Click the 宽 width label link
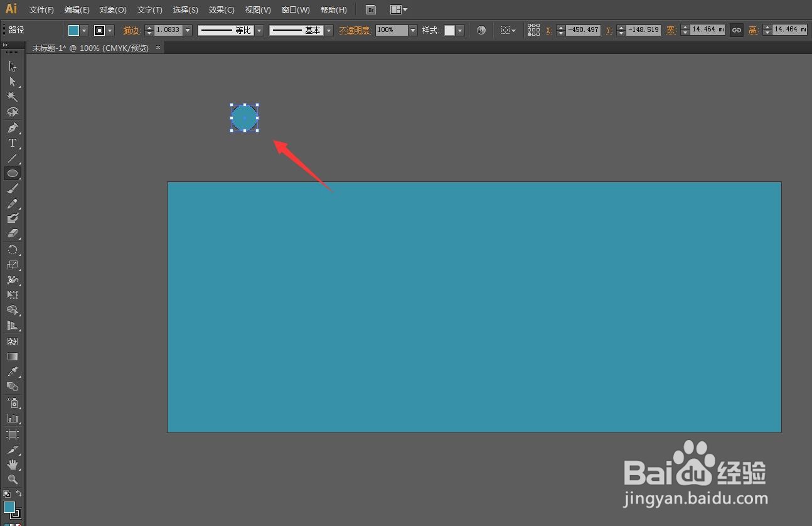Image resolution: width=812 pixels, height=526 pixels. click(x=671, y=30)
